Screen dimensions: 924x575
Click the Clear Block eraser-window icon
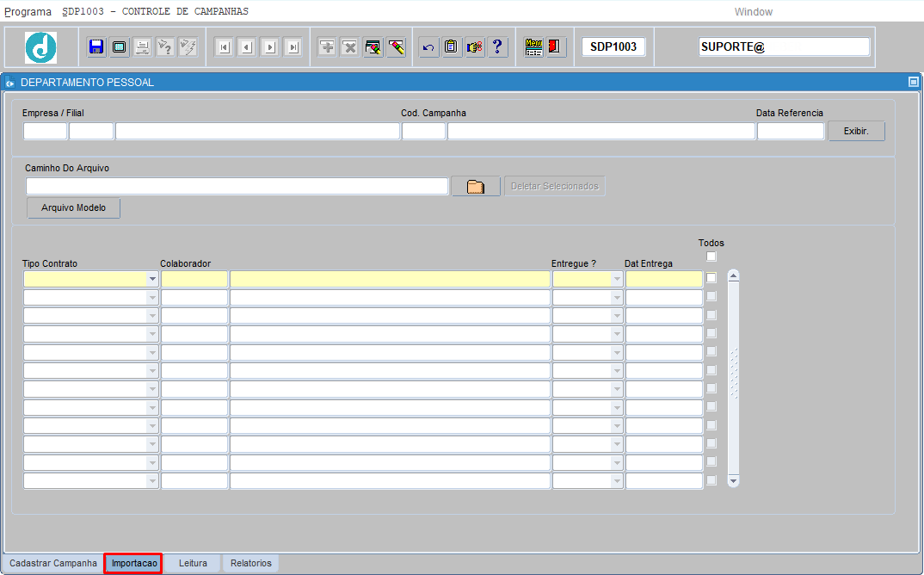373,46
